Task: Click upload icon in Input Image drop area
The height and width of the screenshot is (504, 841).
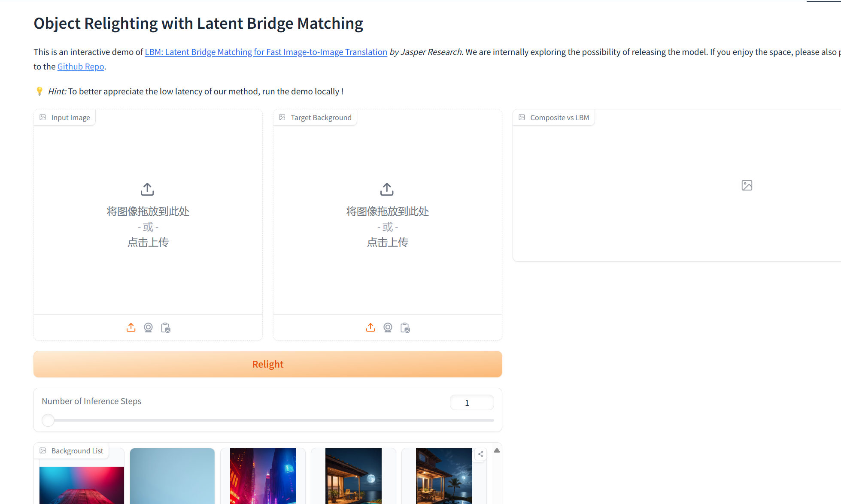Action: (x=147, y=189)
